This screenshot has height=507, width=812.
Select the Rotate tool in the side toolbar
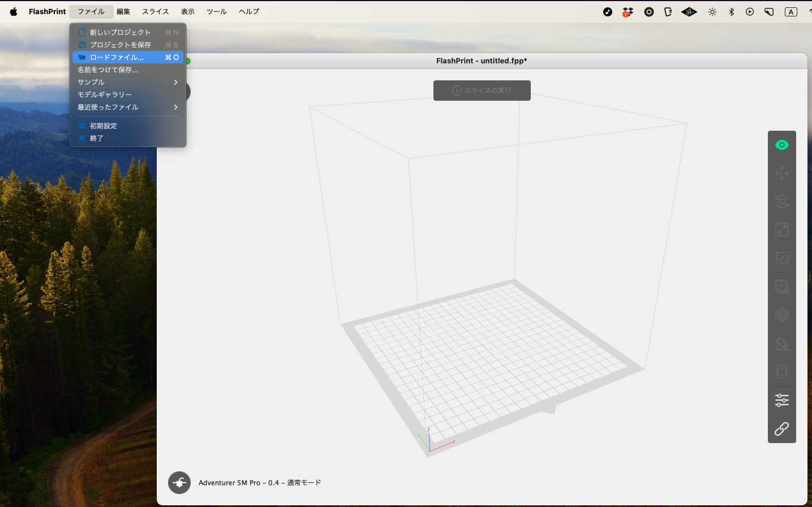point(781,201)
